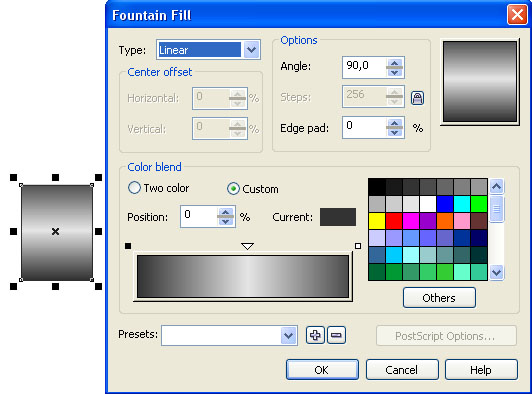Select the white end-color square marker
Screen dimensions: 532x394
358,246
